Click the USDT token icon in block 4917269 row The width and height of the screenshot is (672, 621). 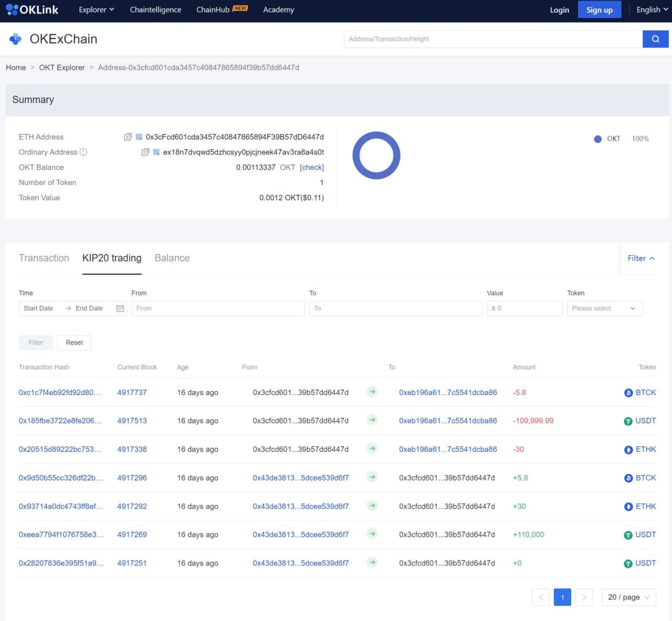[628, 535]
